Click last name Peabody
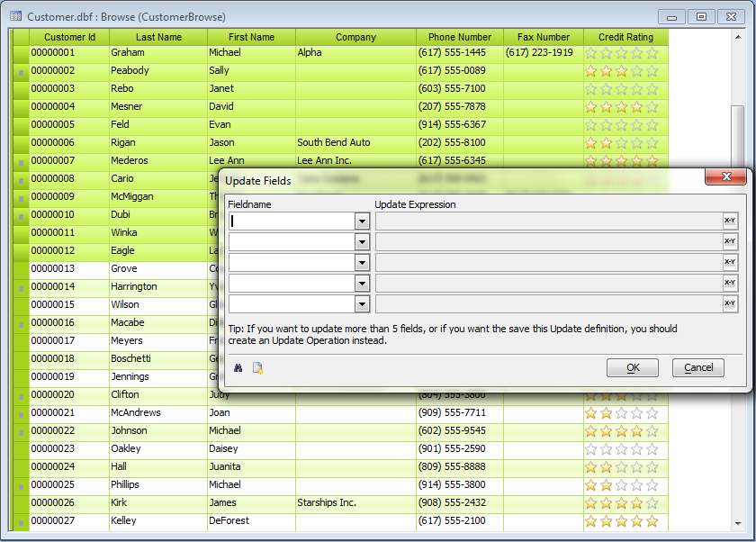The width and height of the screenshot is (756, 542). coord(130,70)
